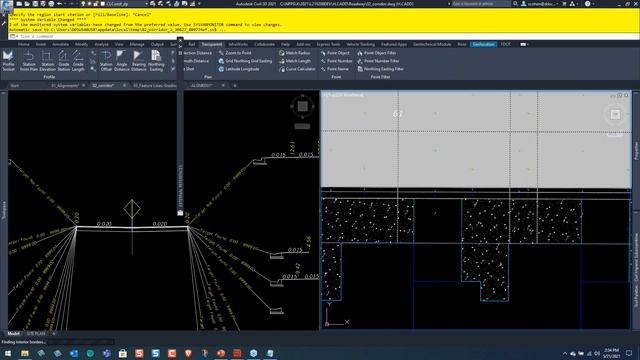This screenshot has width=640, height=360.
Task: Activate the Station Offset tool
Action: [x=106, y=60]
